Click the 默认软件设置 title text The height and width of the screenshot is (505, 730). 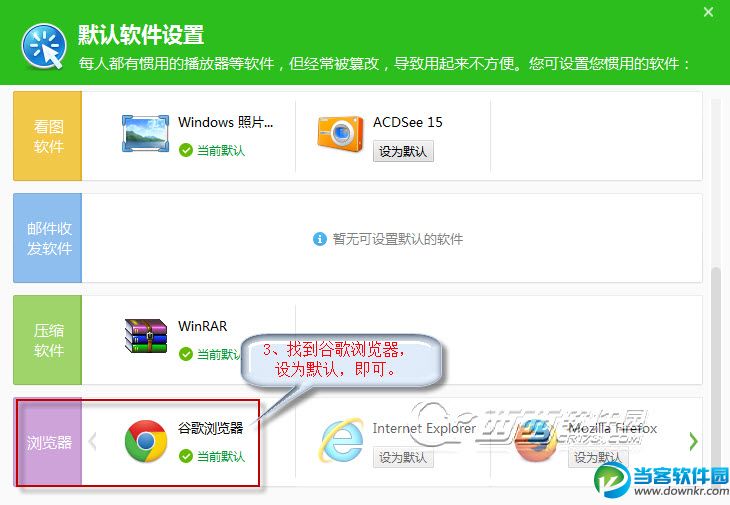[x=141, y=34]
